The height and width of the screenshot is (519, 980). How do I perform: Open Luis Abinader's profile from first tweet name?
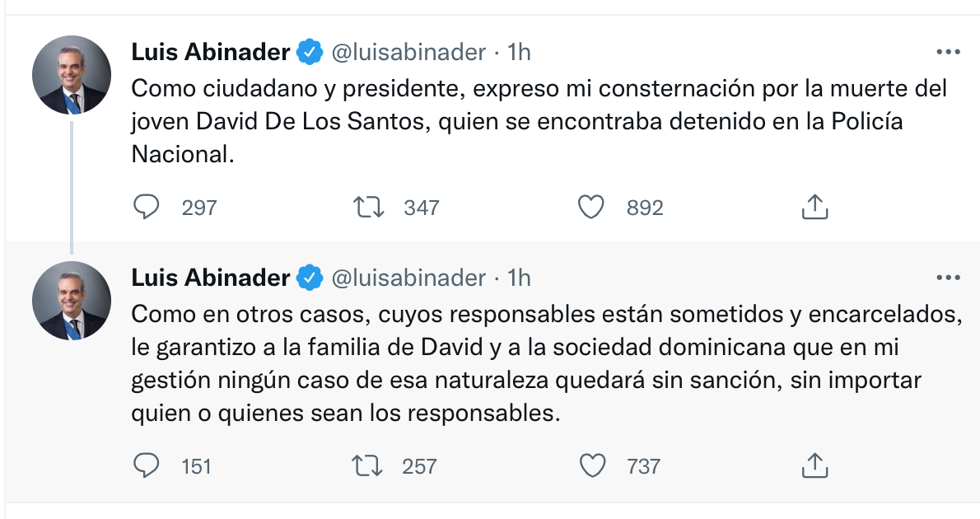pyautogui.click(x=211, y=52)
